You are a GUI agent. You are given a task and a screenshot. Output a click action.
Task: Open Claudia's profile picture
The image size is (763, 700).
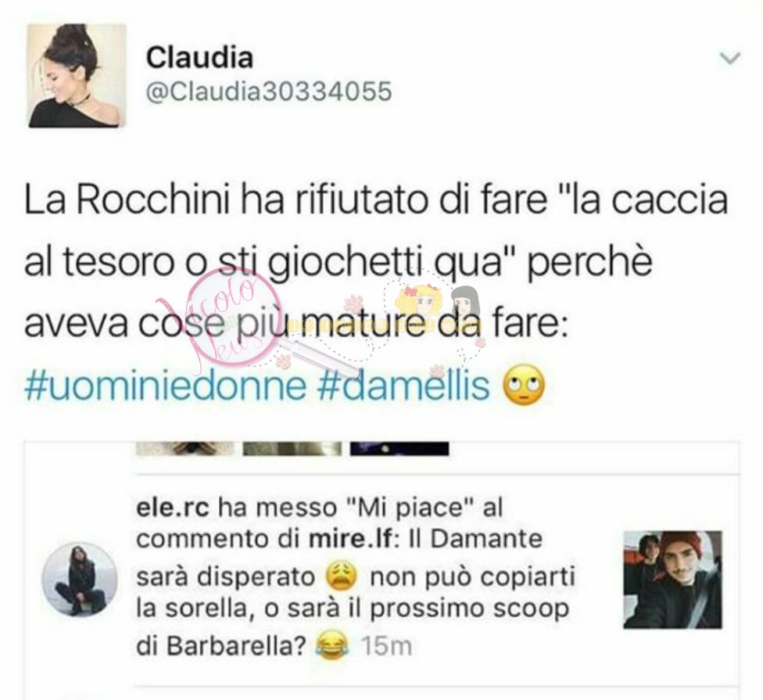tap(77, 75)
